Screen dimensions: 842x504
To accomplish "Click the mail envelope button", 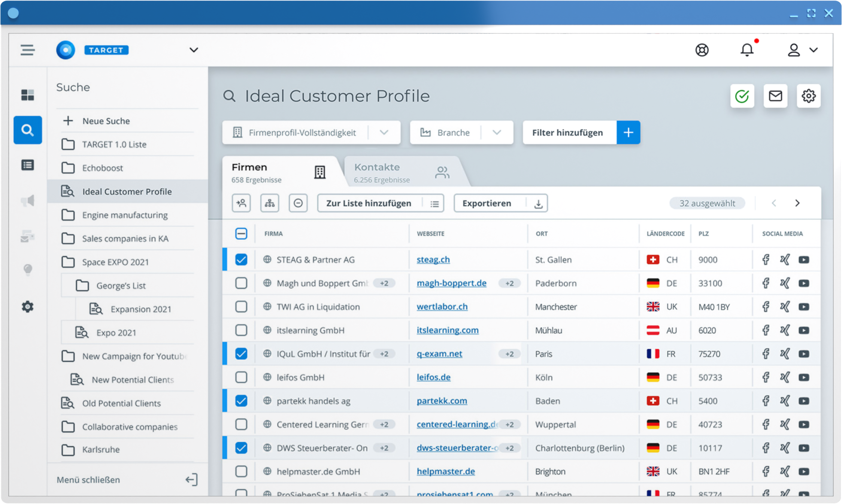I will [775, 96].
